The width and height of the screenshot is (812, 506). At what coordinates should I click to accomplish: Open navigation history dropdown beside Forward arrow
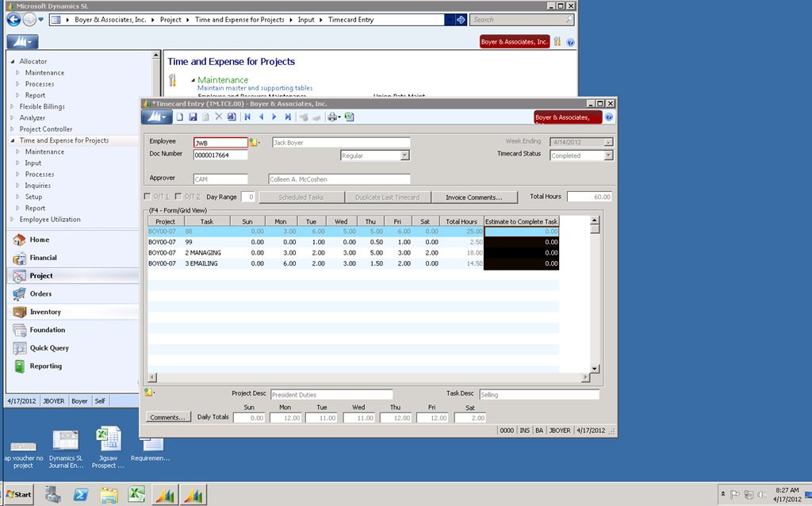click(x=41, y=20)
